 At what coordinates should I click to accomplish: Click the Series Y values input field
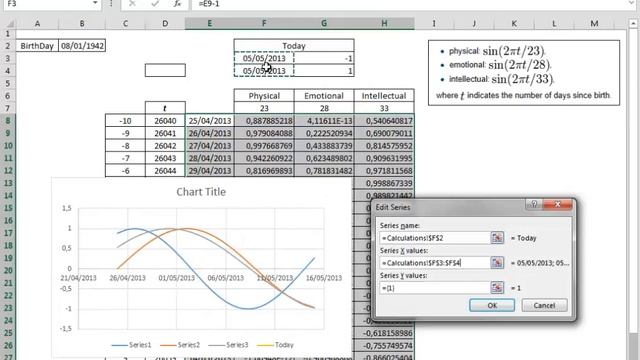point(435,288)
